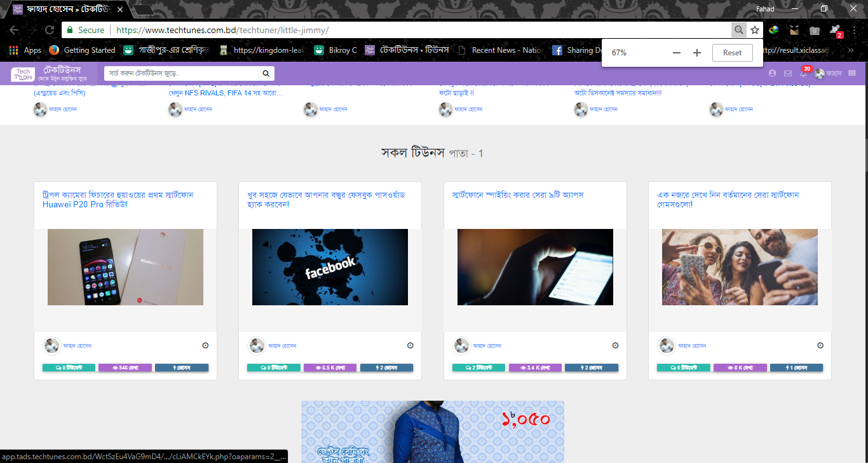Bookmark this page with the star icon

point(755,30)
